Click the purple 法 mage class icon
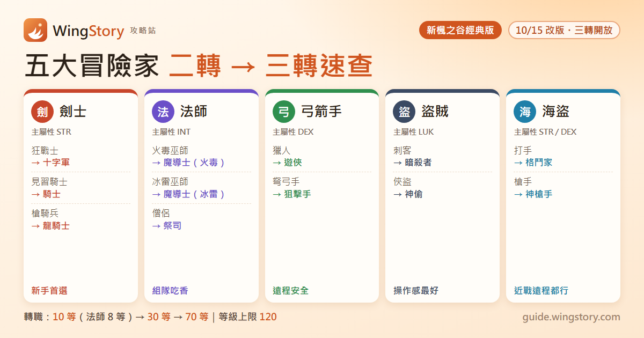The width and height of the screenshot is (644, 338). pyautogui.click(x=164, y=112)
